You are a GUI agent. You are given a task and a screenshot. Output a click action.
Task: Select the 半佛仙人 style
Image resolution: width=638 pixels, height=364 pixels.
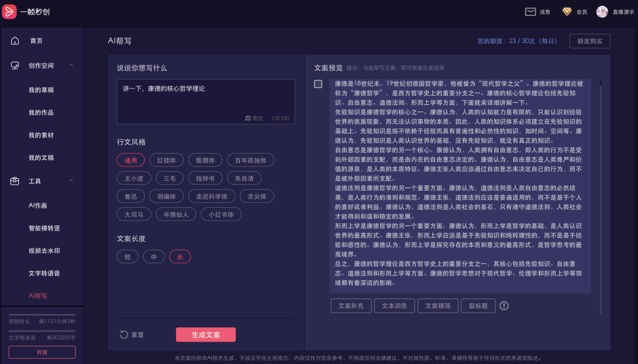click(176, 215)
